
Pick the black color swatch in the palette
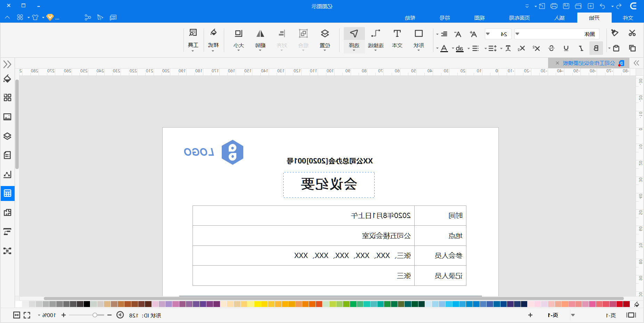coord(87,304)
